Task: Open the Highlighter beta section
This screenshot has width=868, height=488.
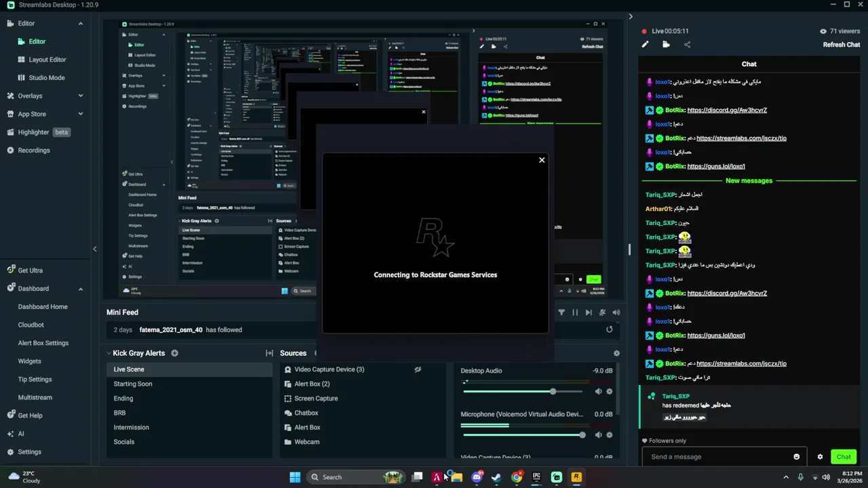Action: point(39,132)
